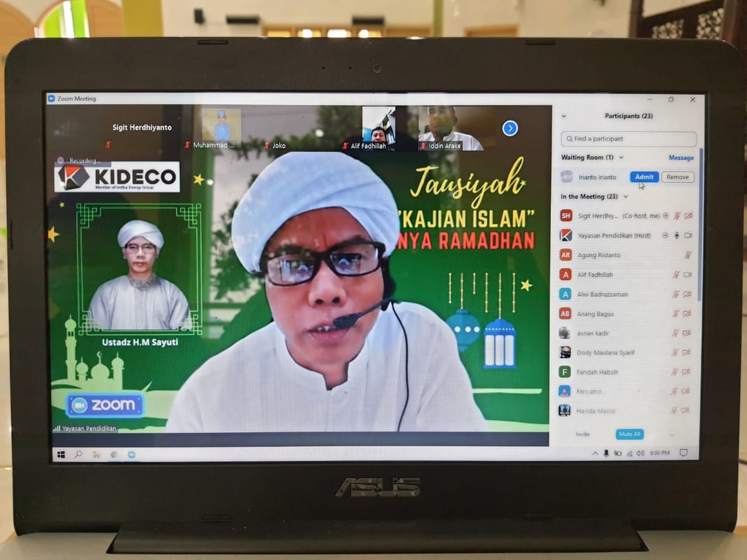The image size is (747, 560).
Task: Click the speaker volume icon in the system tray
Action: pos(641,454)
